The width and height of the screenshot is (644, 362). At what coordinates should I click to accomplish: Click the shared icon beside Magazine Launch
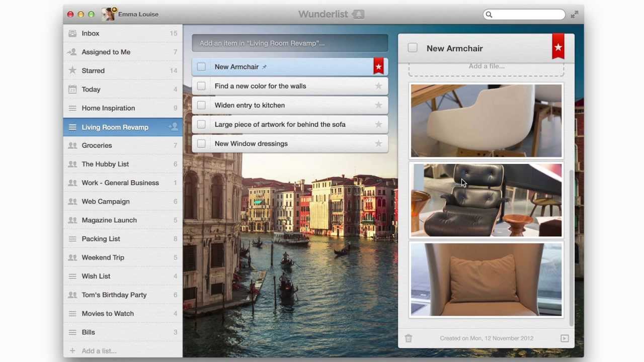72,220
